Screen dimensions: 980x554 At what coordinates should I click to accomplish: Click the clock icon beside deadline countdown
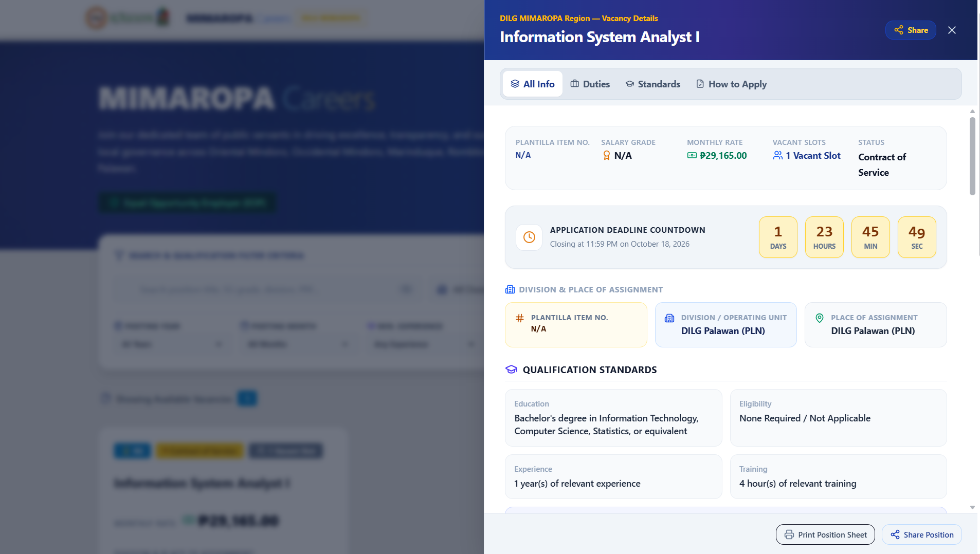[x=529, y=237]
